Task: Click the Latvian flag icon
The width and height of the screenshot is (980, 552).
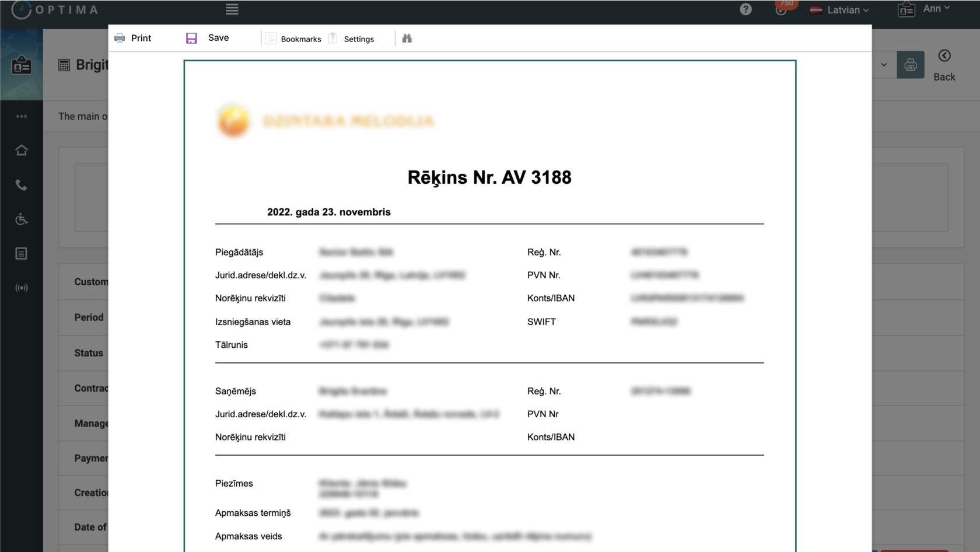Action: tap(816, 10)
